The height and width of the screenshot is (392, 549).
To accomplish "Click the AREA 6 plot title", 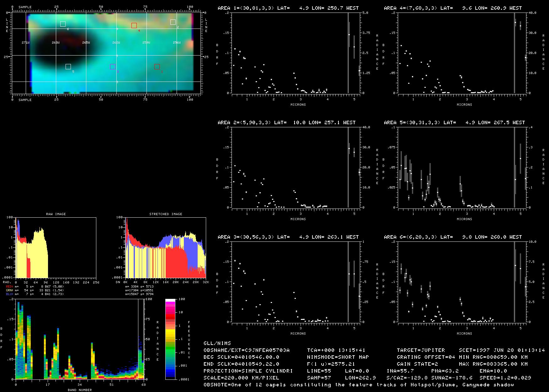I will pyautogui.click(x=453, y=237).
